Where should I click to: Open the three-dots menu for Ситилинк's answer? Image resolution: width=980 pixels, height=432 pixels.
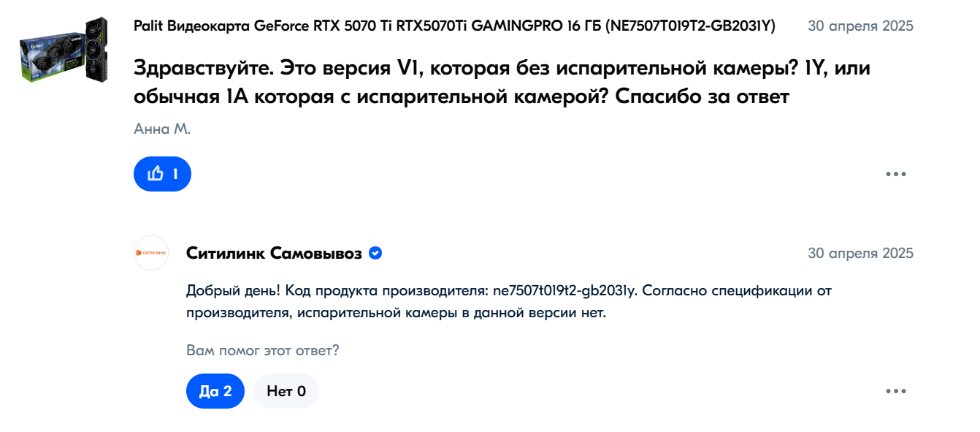[895, 391]
